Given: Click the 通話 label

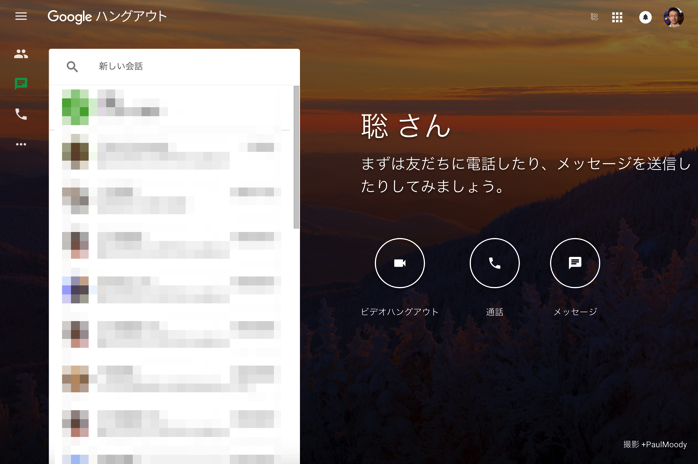Looking at the screenshot, I should point(495,312).
